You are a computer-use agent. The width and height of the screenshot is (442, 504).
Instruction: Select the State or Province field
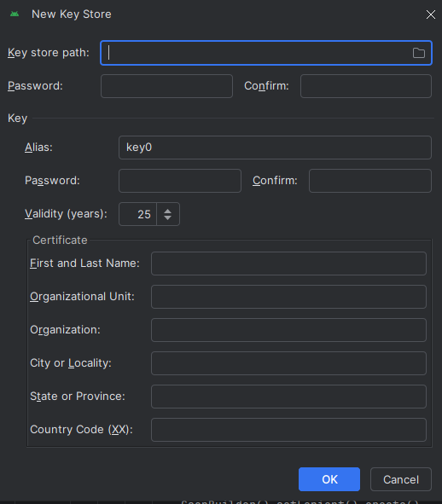coord(289,397)
